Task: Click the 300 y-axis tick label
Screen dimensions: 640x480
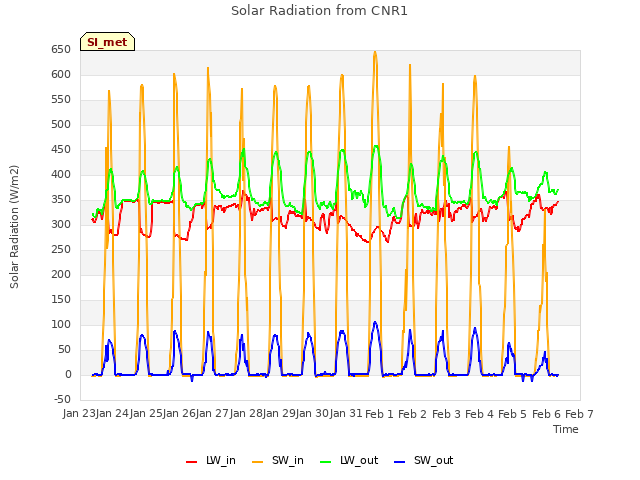Action: pyautogui.click(x=61, y=224)
